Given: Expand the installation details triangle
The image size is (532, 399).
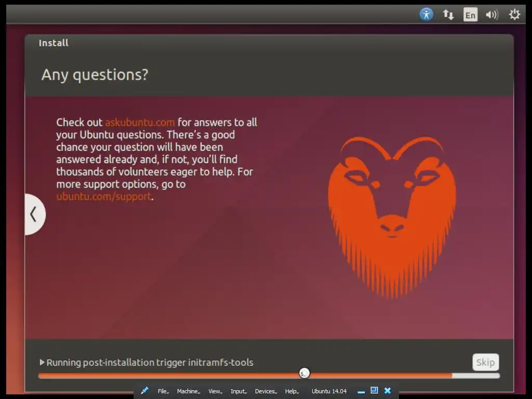Looking at the screenshot, I should pyautogui.click(x=42, y=362).
